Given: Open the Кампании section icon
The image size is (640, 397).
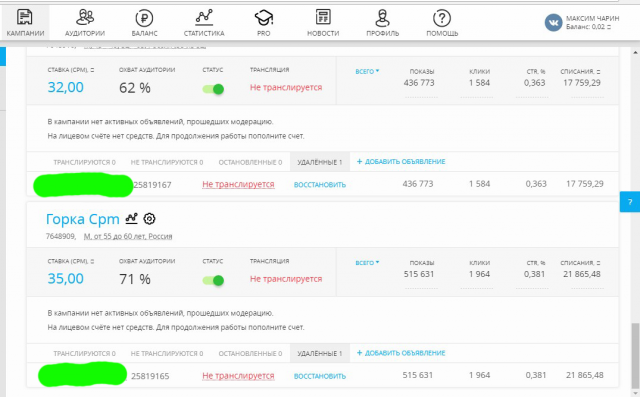Looking at the screenshot, I should coord(25,17).
